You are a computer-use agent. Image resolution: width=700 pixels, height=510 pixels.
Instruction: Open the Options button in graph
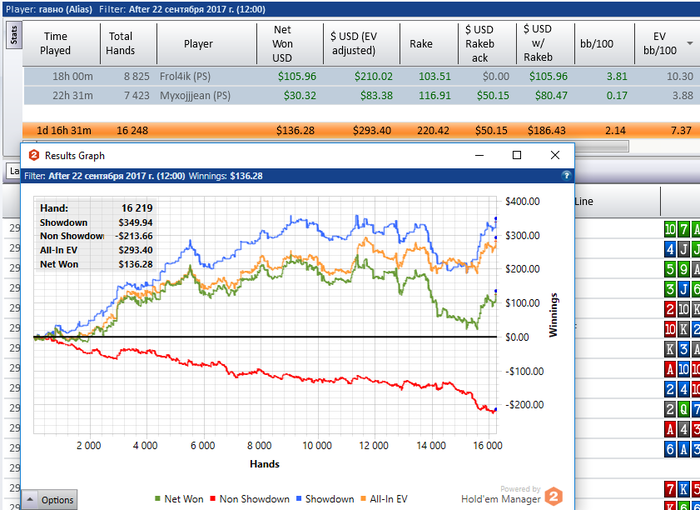[50, 500]
